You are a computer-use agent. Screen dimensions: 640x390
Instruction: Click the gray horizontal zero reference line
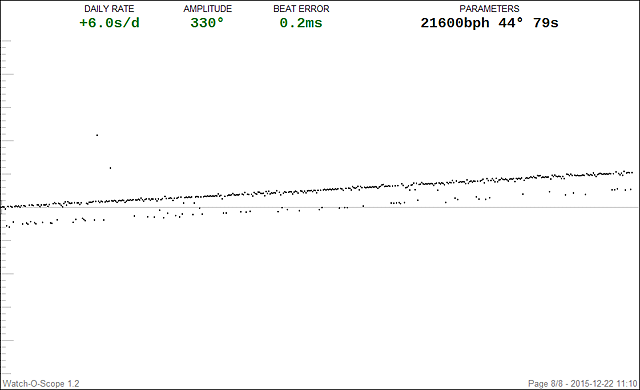[320, 207]
